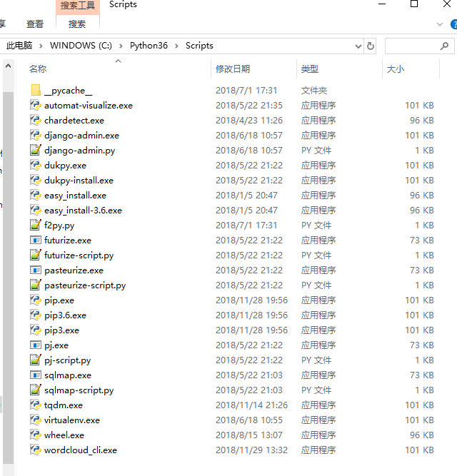This screenshot has width=457, height=476.
Task: Click the pj-script.py file icon
Action: 36,360
